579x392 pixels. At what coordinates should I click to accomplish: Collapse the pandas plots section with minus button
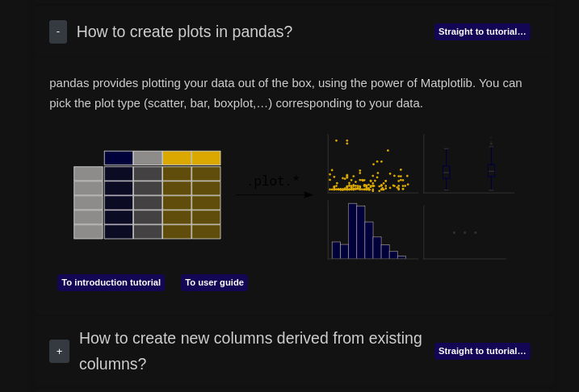(57, 31)
